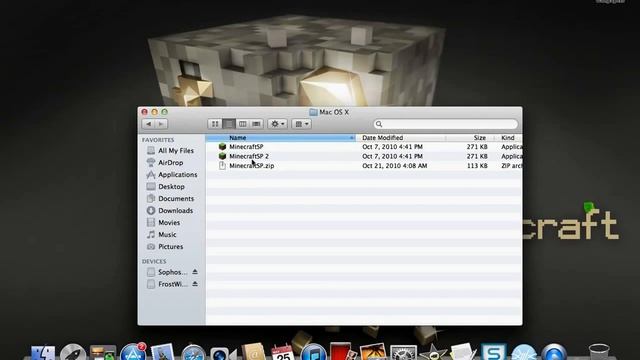This screenshot has width=640, height=360.
Task: Switch Finder to column view
Action: (x=242, y=124)
